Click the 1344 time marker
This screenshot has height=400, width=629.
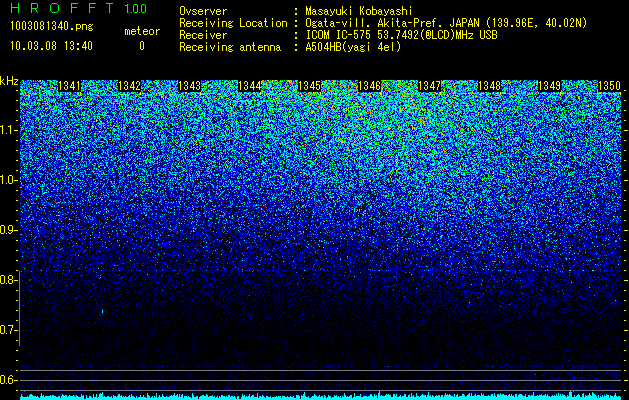coord(250,86)
